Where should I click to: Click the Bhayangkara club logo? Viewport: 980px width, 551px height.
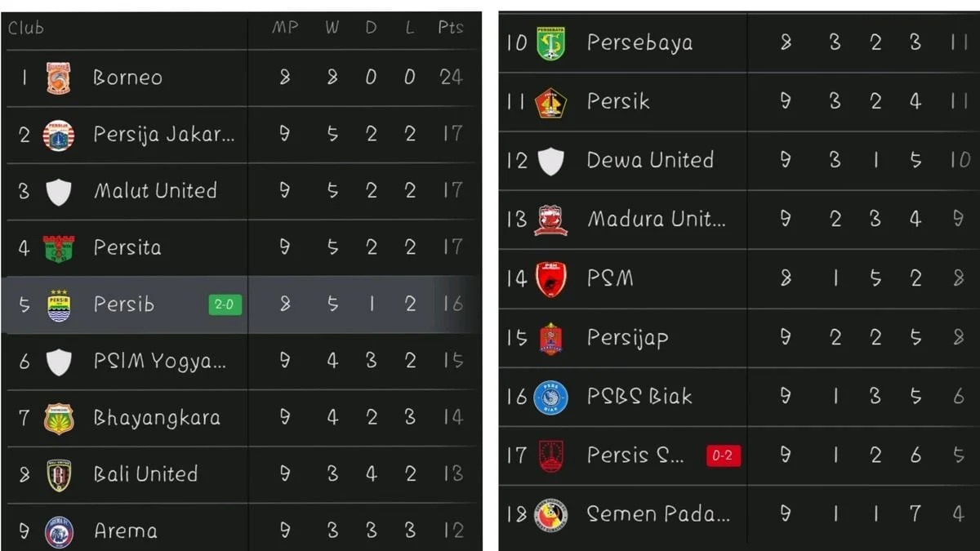(58, 418)
